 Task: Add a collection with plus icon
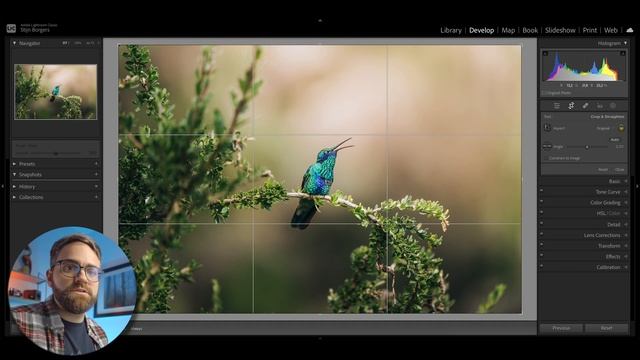tap(96, 197)
